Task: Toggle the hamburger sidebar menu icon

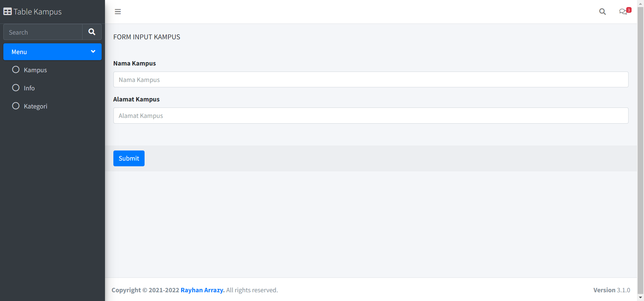Action: (118, 12)
